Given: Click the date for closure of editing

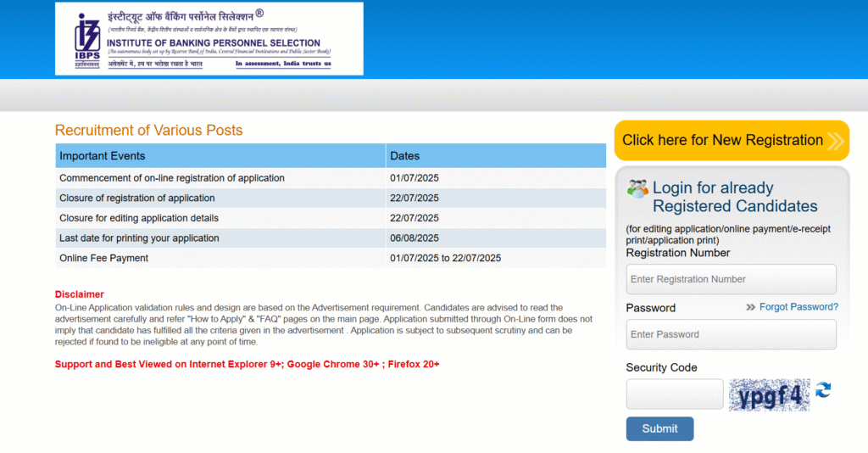Looking at the screenshot, I should click(414, 218).
